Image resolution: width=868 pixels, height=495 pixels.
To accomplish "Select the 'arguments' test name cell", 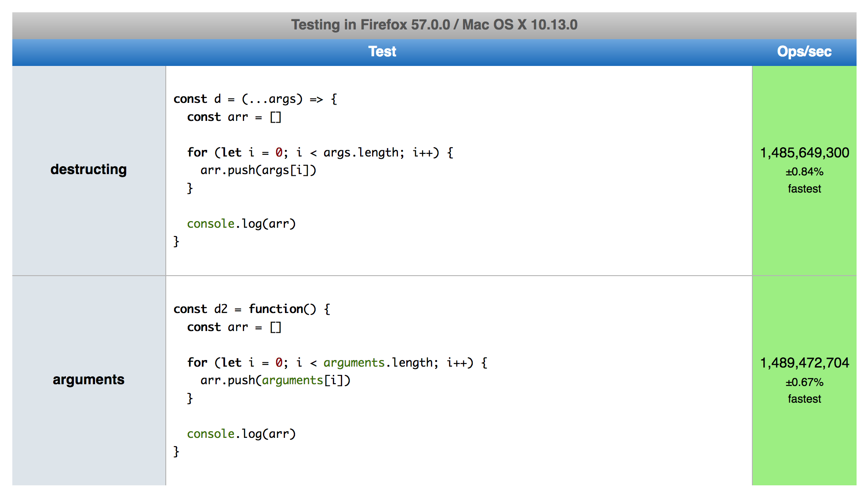I will coord(89,380).
